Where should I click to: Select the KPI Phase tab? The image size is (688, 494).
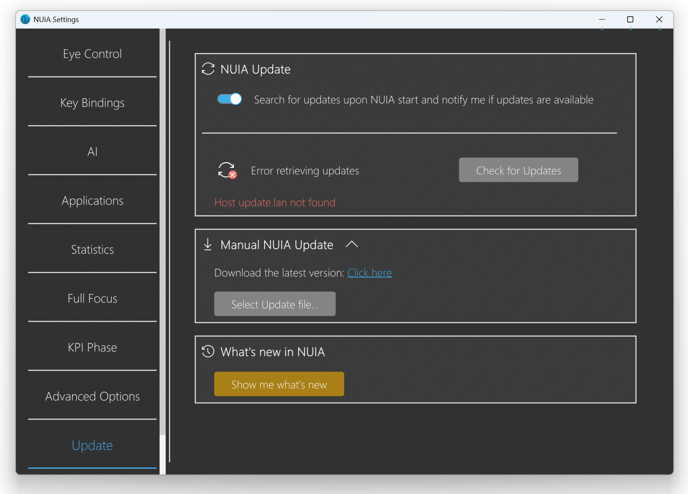pyautogui.click(x=92, y=347)
